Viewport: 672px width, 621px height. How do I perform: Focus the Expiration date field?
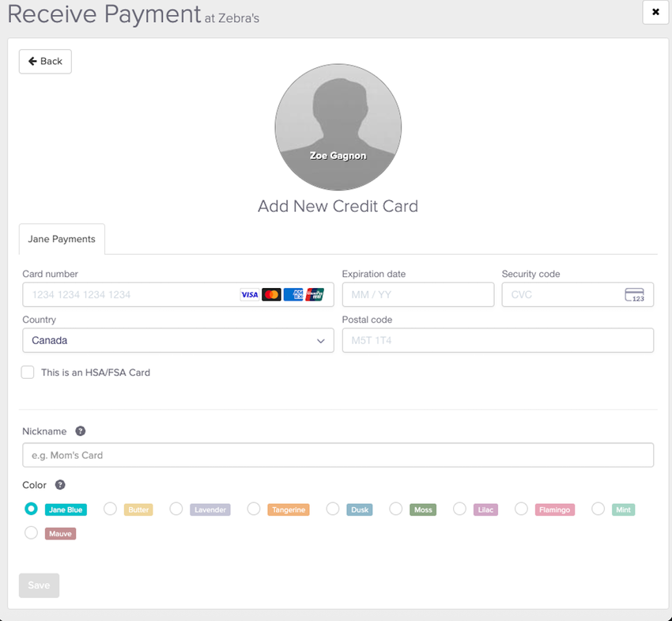[417, 294]
